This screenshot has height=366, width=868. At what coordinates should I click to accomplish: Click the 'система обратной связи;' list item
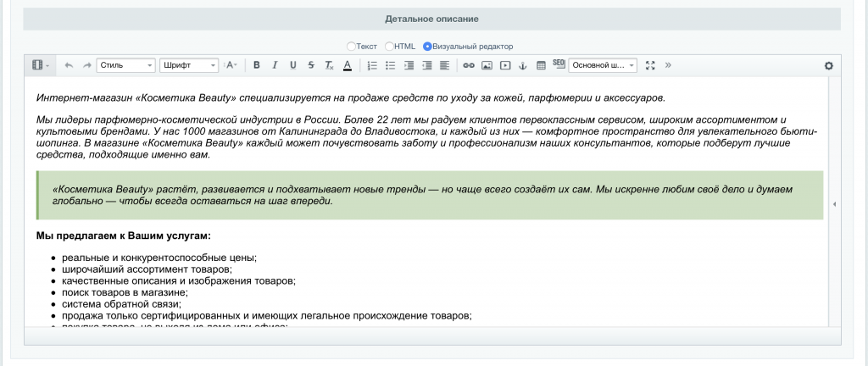click(x=121, y=304)
